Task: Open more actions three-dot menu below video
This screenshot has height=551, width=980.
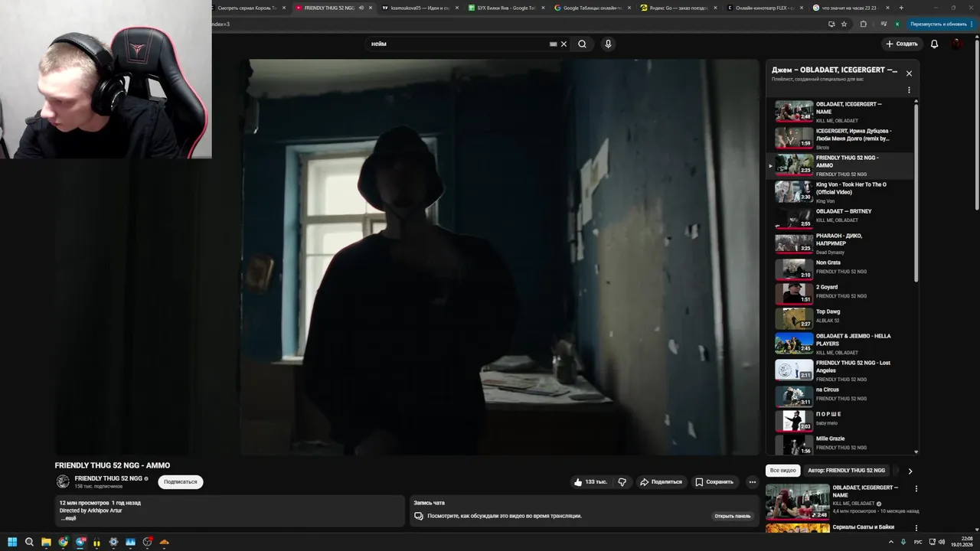Action: (753, 482)
